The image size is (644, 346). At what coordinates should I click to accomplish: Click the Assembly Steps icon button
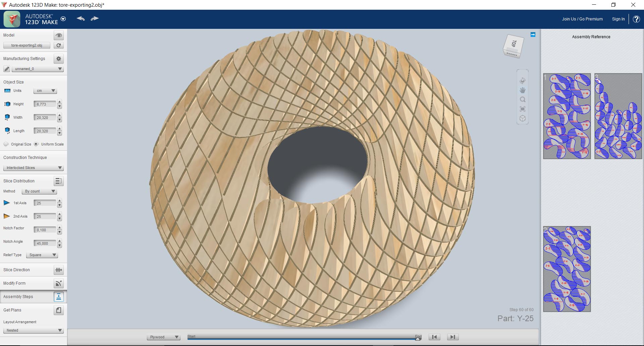coord(59,297)
